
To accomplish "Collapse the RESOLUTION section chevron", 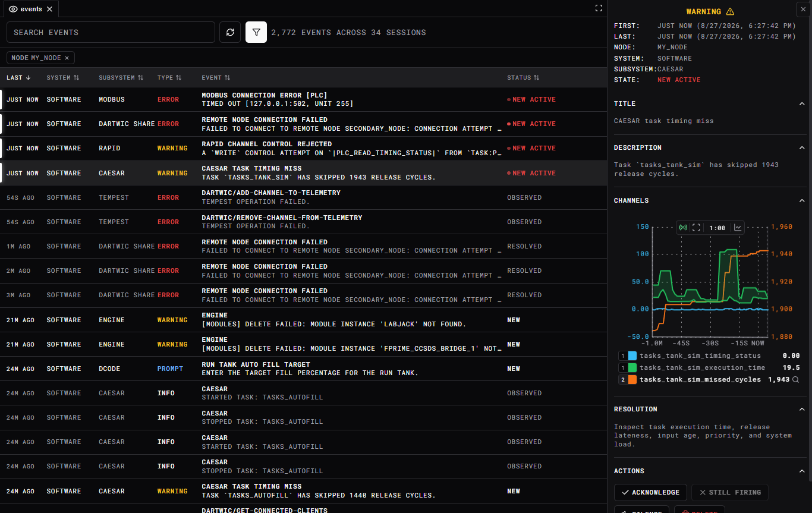I will click(x=802, y=410).
